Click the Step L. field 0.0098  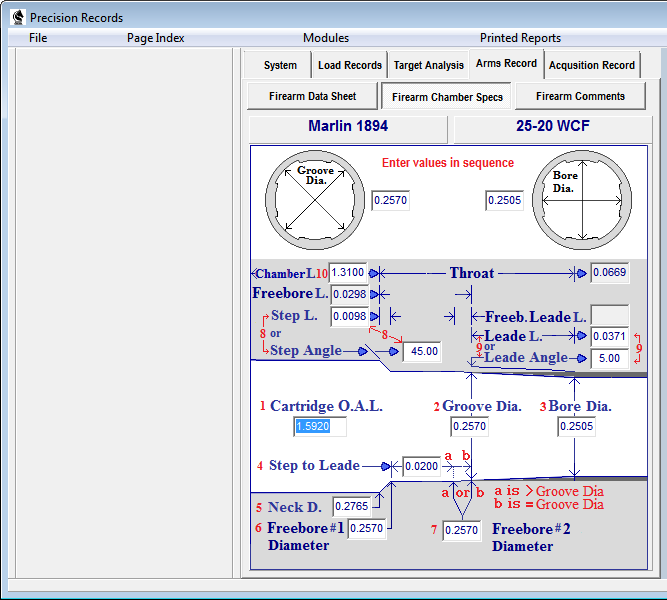350,316
